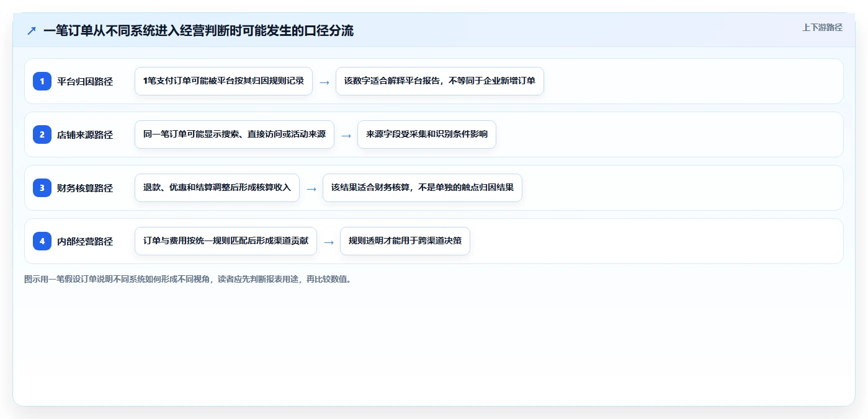Screen dimensions: 868x419
Task: Click the 店铺来源路径 label
Action: pyautogui.click(x=85, y=135)
